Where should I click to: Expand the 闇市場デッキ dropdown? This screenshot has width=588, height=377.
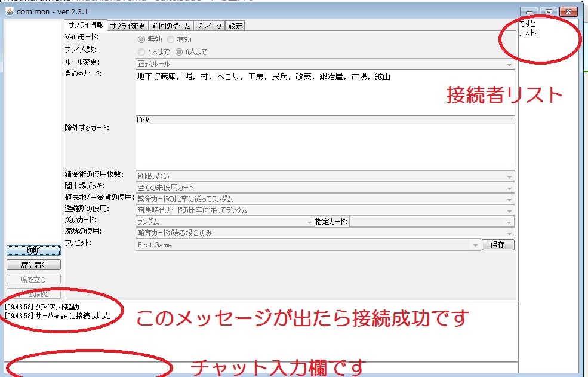325,187
